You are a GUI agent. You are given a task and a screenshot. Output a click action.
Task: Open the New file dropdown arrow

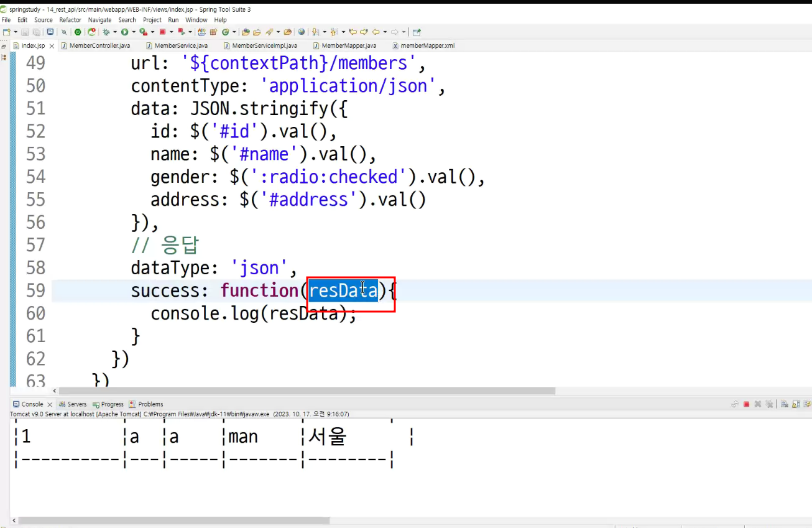coord(15,32)
